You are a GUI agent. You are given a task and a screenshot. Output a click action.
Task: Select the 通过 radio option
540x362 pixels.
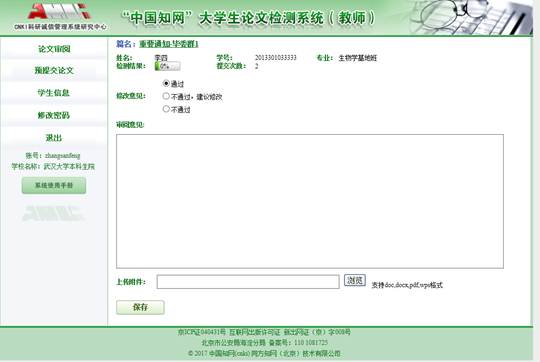coord(166,83)
